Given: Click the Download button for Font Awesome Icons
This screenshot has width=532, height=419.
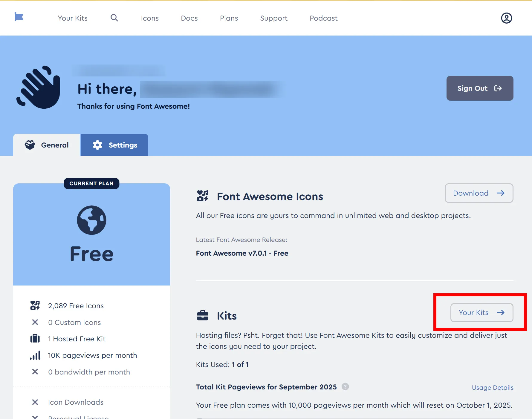Looking at the screenshot, I should click(x=479, y=193).
